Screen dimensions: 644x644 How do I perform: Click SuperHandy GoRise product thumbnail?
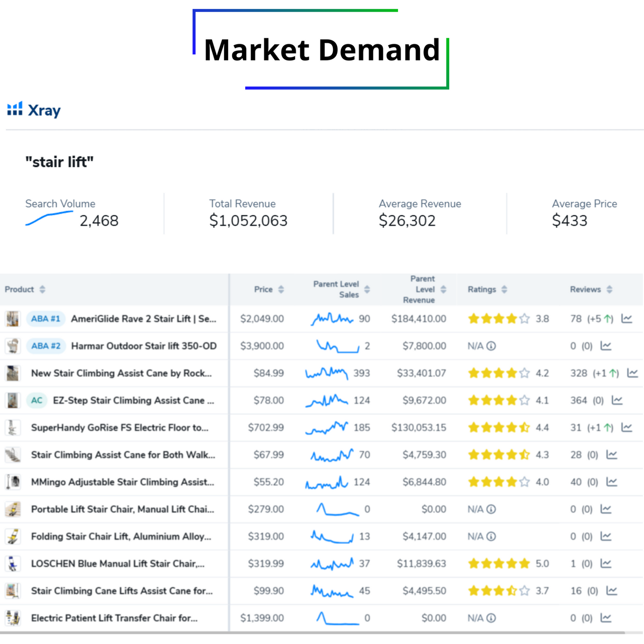(x=12, y=427)
